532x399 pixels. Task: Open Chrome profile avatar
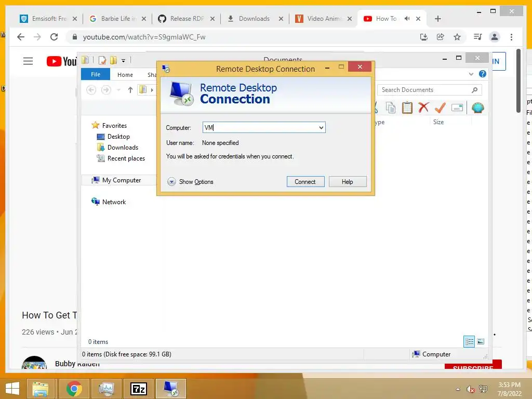495,37
